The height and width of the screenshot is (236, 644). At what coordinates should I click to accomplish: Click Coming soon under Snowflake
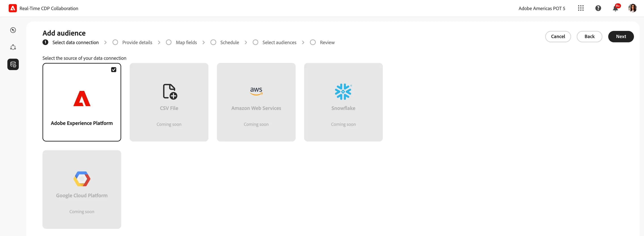[x=343, y=124]
